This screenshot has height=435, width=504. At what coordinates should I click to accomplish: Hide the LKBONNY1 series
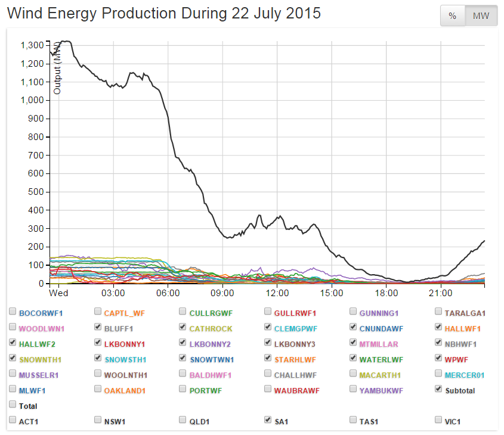98,343
